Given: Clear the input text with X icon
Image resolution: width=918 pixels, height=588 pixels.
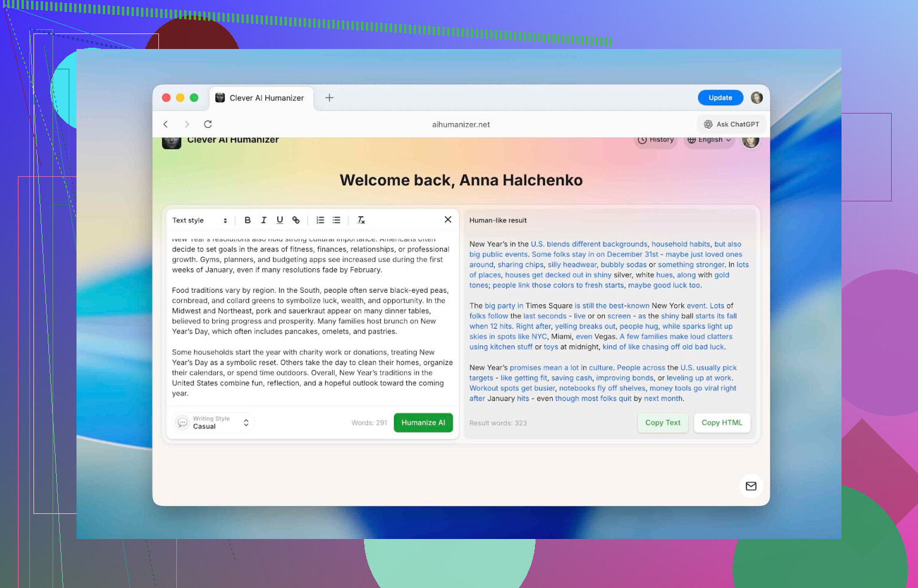Looking at the screenshot, I should (x=448, y=219).
